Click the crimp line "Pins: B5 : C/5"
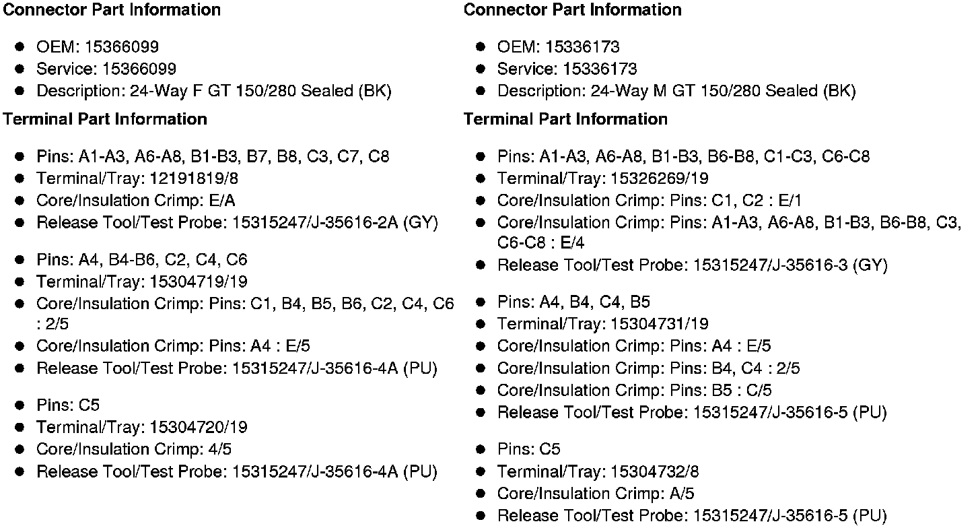Viewport: 980px width, 528px height. click(x=634, y=391)
